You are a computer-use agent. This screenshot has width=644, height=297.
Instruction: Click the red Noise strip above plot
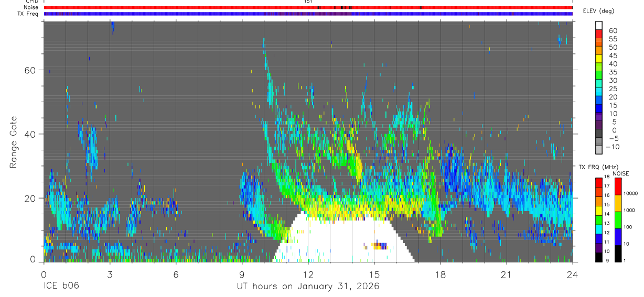(x=308, y=7)
